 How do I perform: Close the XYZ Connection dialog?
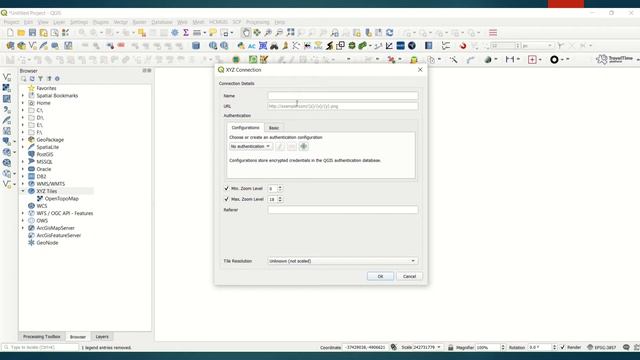(x=420, y=70)
